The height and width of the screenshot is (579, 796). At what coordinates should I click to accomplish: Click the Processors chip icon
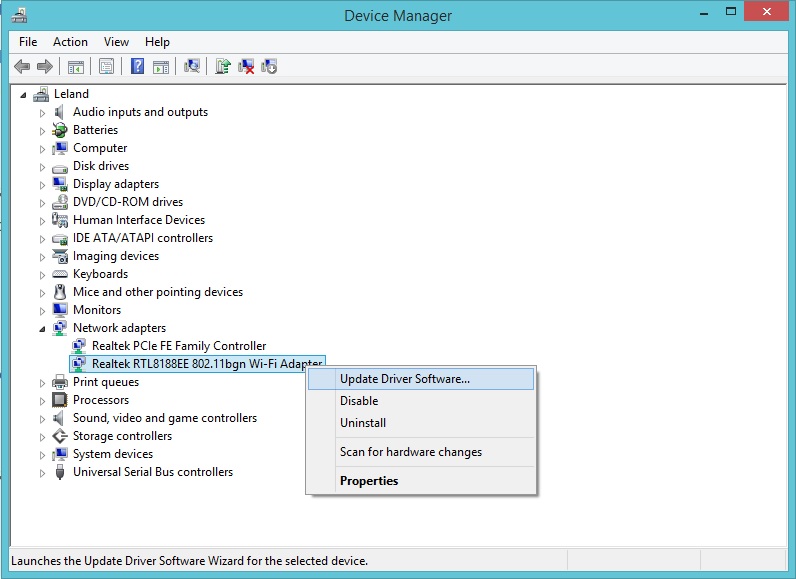pyautogui.click(x=59, y=400)
